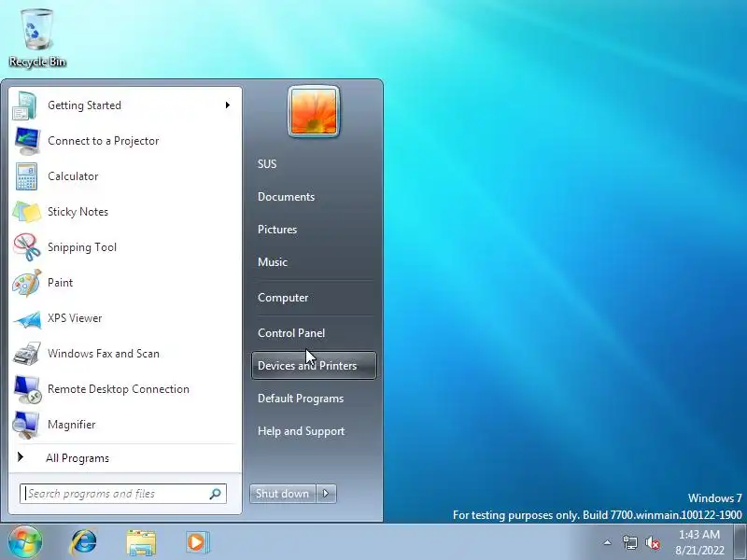Launch Windows Media Player from taskbar
The height and width of the screenshot is (560, 747).
coord(196,542)
